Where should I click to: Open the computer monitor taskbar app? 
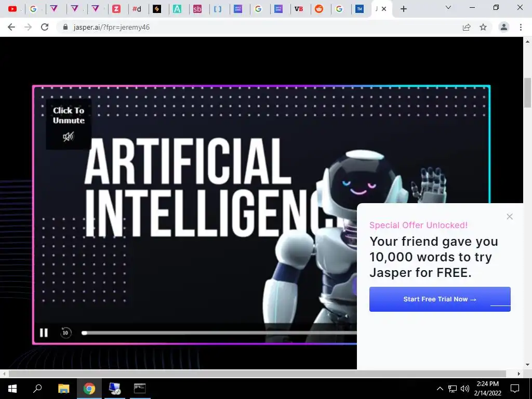115,389
